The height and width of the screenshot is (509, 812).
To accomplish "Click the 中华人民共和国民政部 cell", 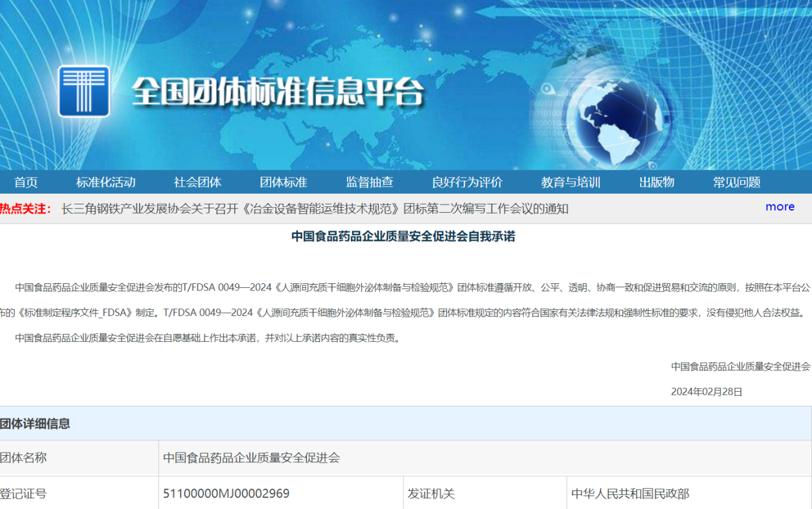I will [x=630, y=494].
